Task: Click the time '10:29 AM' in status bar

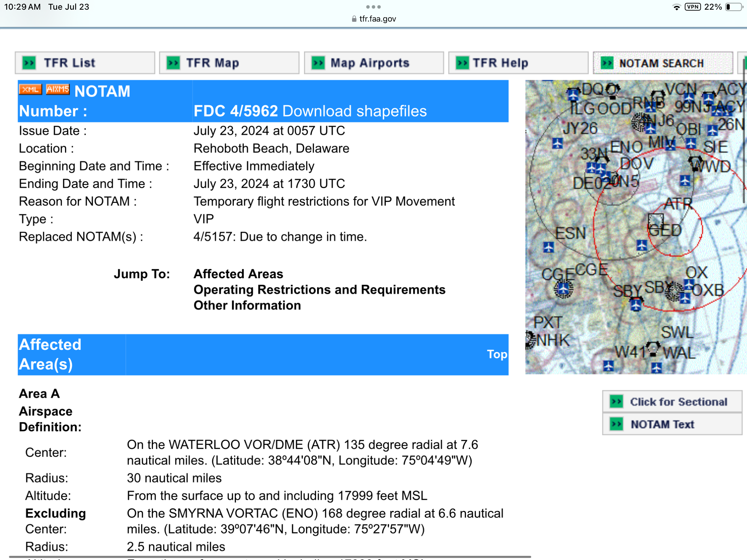Action: (22, 7)
